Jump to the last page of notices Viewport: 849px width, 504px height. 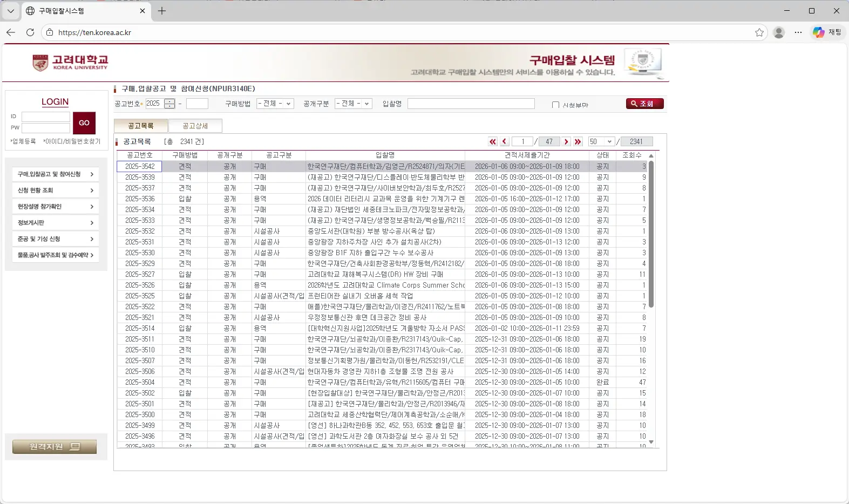[x=578, y=141]
